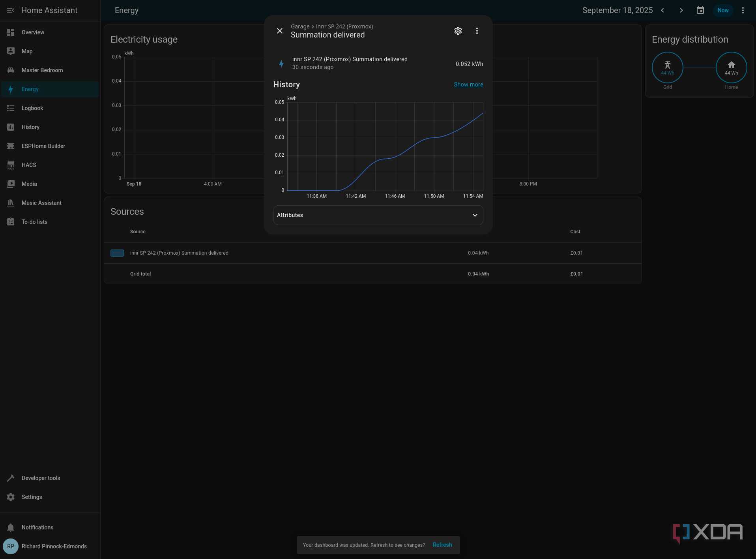Go to the next day with right chevron
The width and height of the screenshot is (756, 559).
681,10
